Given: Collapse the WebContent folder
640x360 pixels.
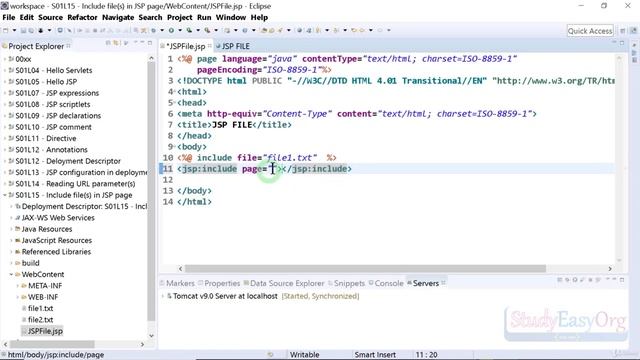Looking at the screenshot, I should (x=11, y=274).
